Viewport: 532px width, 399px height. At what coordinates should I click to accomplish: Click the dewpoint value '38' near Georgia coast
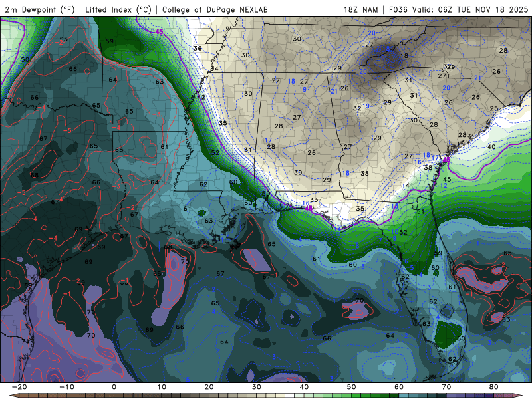point(428,168)
